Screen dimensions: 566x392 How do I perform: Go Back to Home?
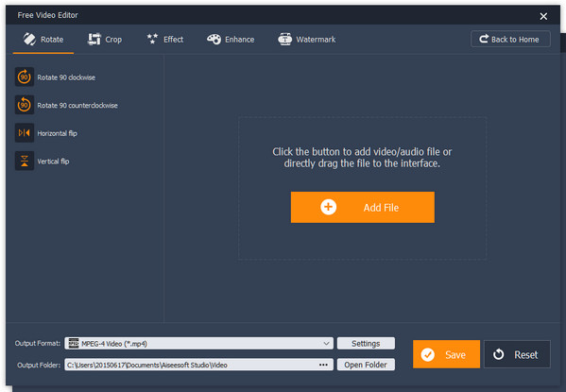[x=510, y=39]
